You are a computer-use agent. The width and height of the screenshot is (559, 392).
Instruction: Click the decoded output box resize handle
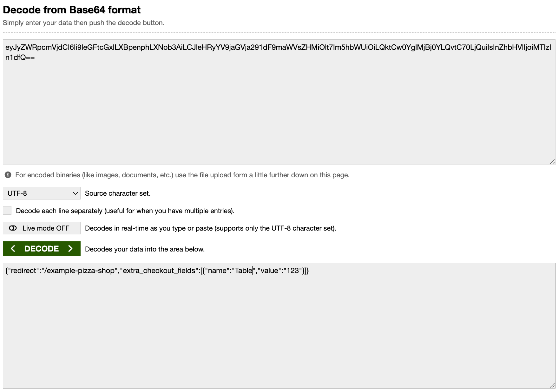[x=552, y=385]
